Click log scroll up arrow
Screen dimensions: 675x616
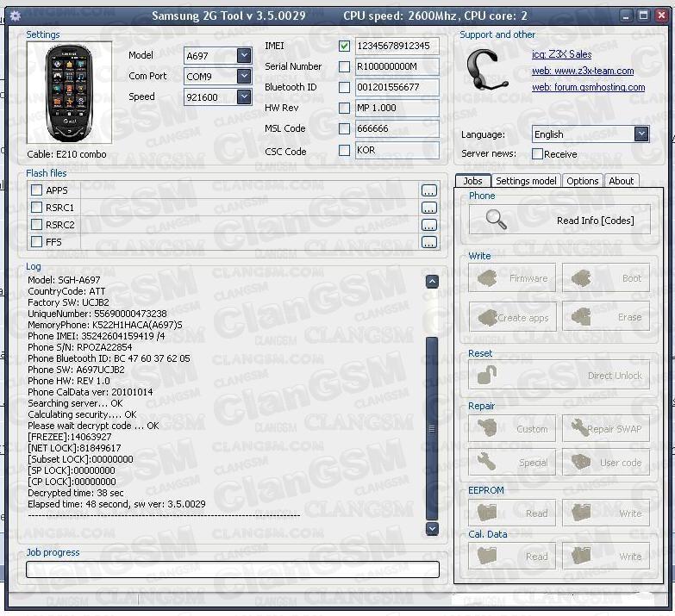tap(432, 282)
